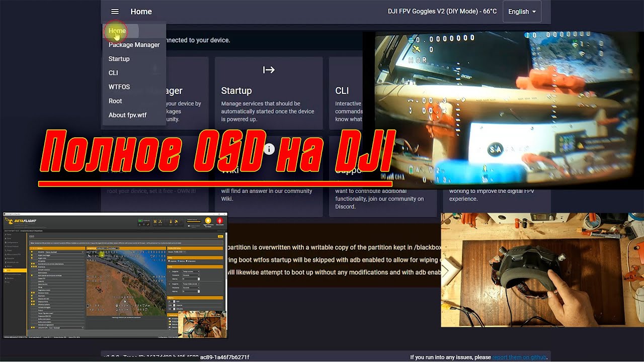Click Betaflight red disconnect button
644x362 pixels.
[x=220, y=220]
